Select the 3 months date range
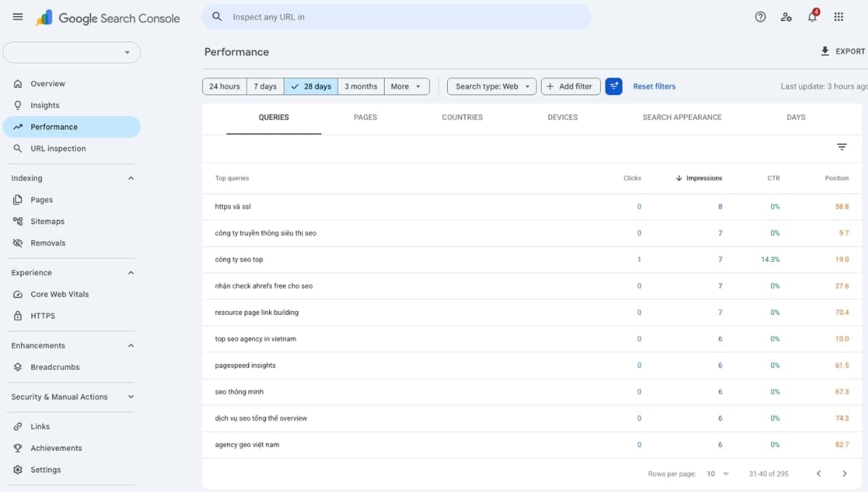 click(361, 86)
